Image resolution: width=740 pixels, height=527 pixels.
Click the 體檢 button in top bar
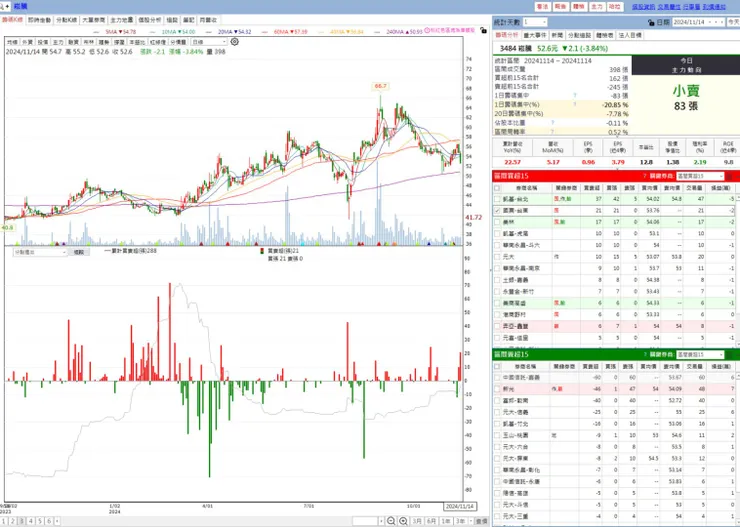(x=578, y=7)
